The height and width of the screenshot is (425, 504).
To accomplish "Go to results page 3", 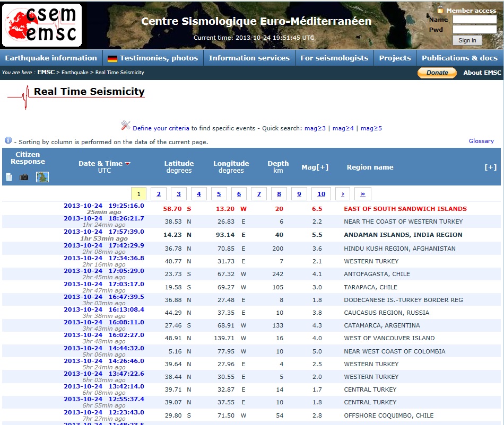I will [179, 194].
